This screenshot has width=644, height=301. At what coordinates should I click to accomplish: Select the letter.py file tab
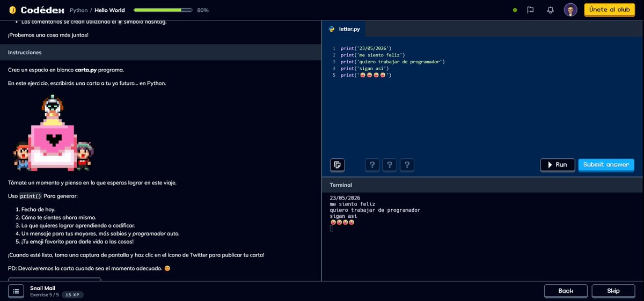click(x=344, y=29)
